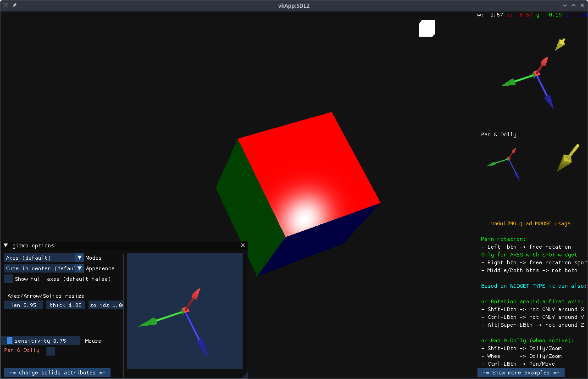Click the top-right axes gizmo center
This screenshot has height=379, width=588.
[536, 74]
